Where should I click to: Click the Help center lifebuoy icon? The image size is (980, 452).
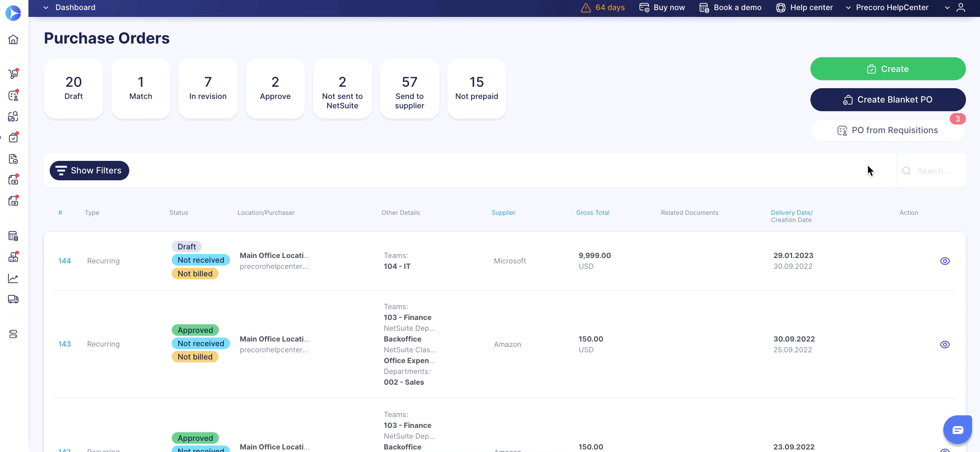tap(781, 8)
